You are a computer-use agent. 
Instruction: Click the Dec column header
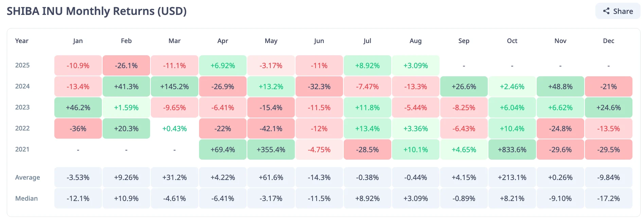[x=608, y=41]
